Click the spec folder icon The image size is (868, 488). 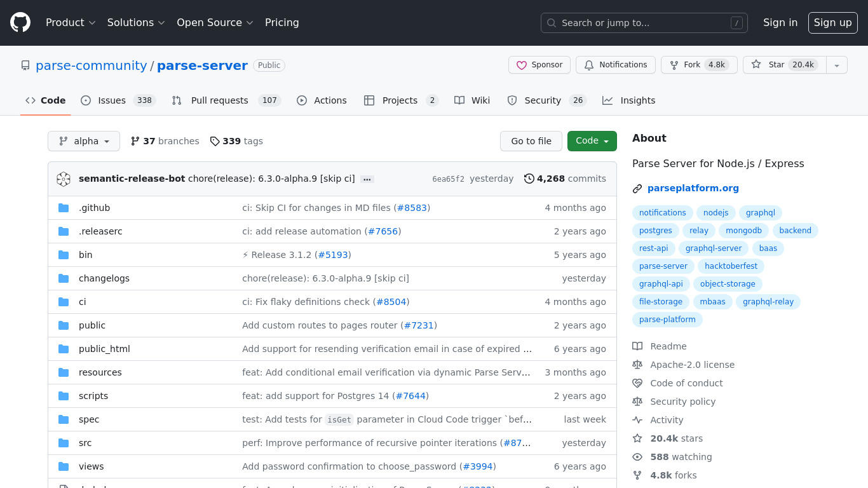[64, 419]
